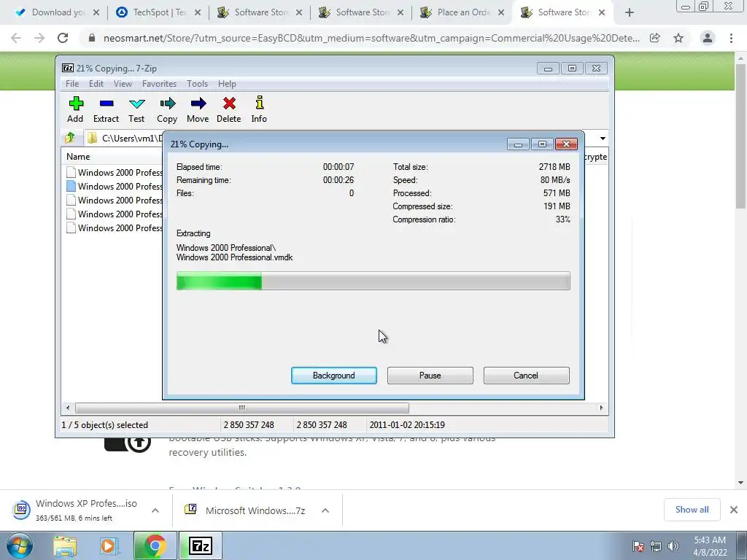Open the Favorites menu in 7-Zip
Screen dimensions: 747x560
tap(159, 84)
